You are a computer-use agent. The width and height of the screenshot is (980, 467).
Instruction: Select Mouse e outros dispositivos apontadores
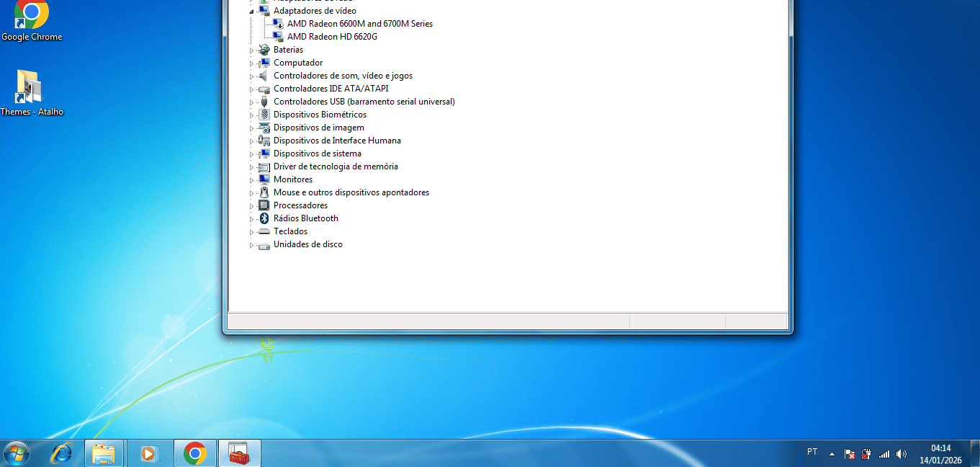pos(351,192)
